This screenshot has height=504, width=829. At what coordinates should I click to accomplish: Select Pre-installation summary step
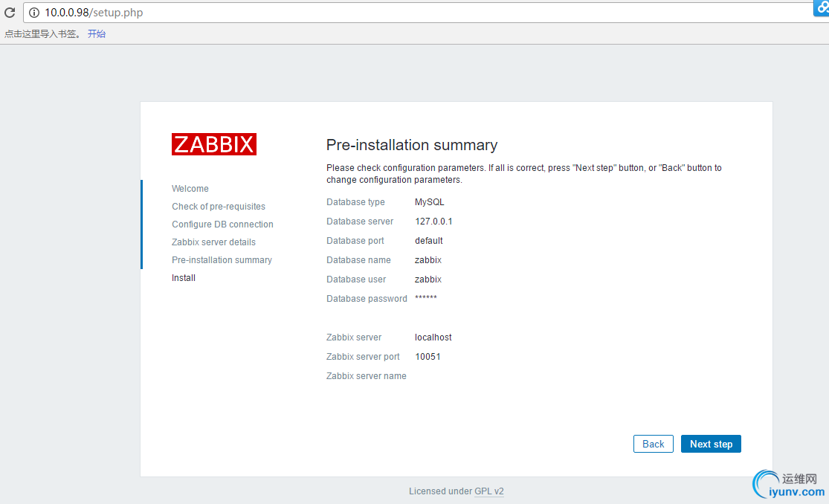[222, 260]
